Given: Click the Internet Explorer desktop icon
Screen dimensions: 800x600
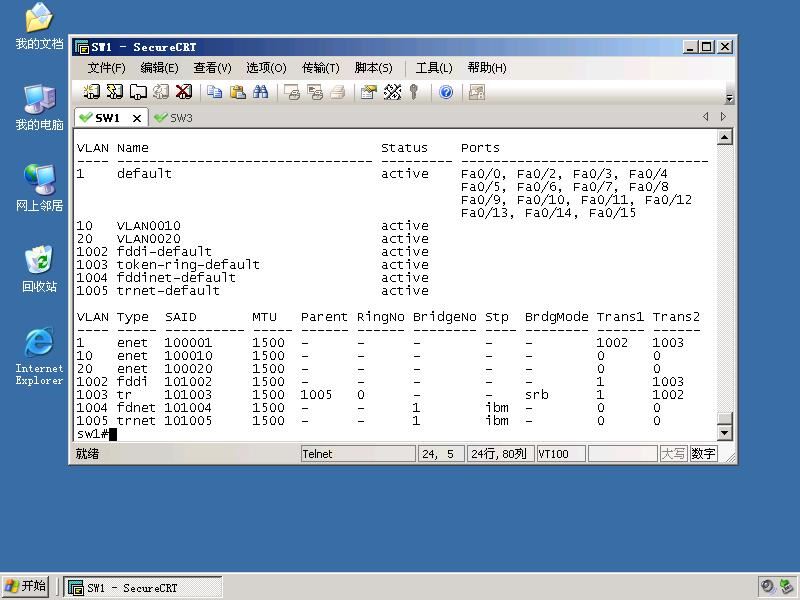Looking at the screenshot, I should coord(39,356).
